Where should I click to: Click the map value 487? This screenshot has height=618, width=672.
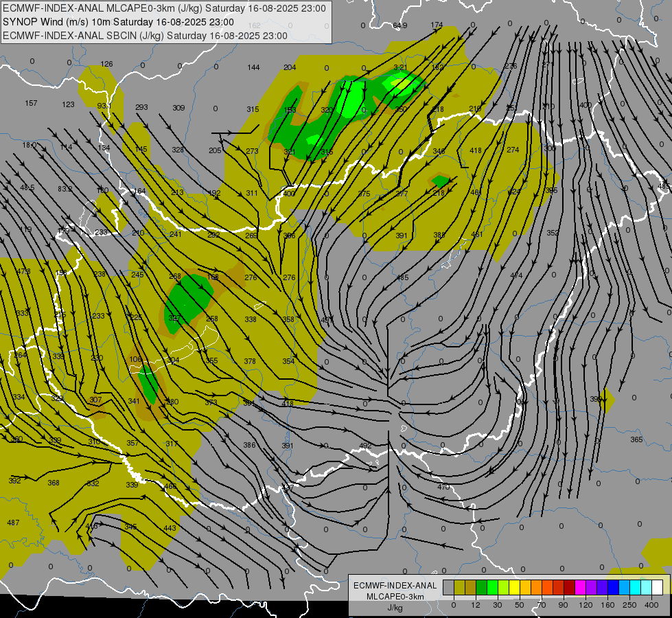pos(13,523)
